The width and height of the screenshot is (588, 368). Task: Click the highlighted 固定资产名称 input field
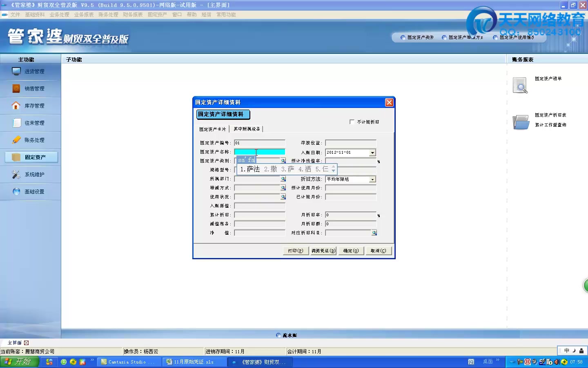(260, 152)
